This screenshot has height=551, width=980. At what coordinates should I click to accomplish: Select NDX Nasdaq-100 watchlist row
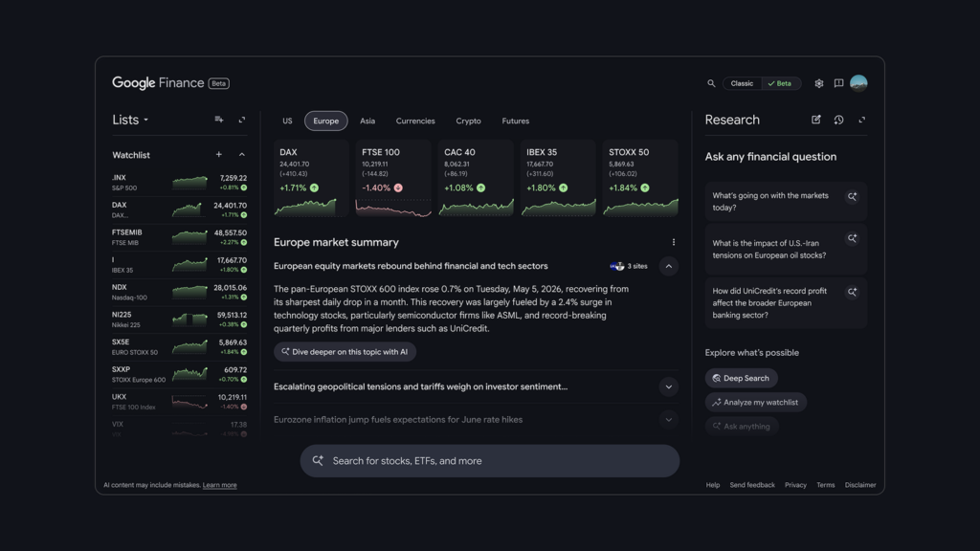click(179, 292)
